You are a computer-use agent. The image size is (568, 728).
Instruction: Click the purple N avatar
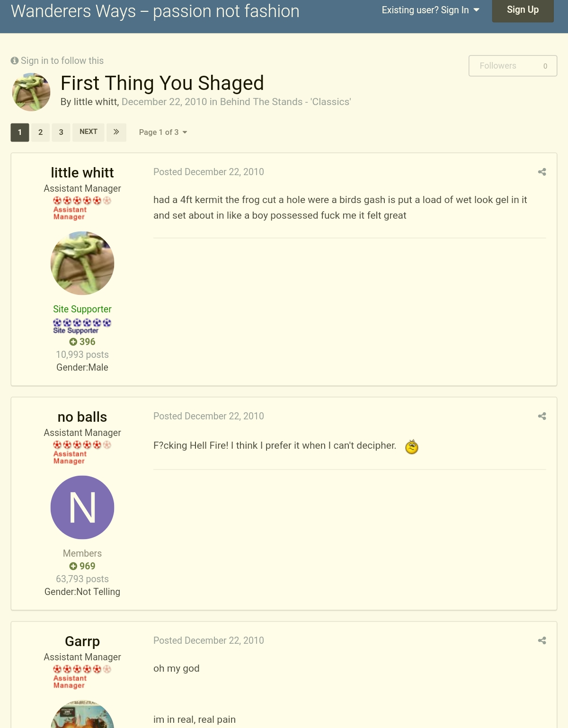82,507
